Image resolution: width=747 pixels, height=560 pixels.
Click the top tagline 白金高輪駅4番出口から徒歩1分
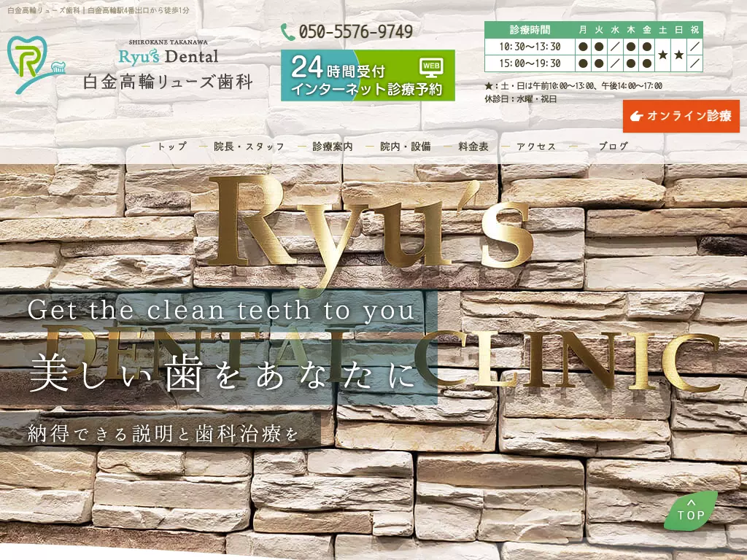(139, 10)
